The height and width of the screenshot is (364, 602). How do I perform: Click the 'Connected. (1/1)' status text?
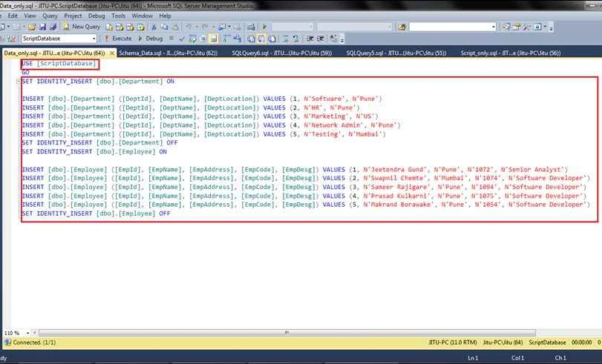[35, 343]
